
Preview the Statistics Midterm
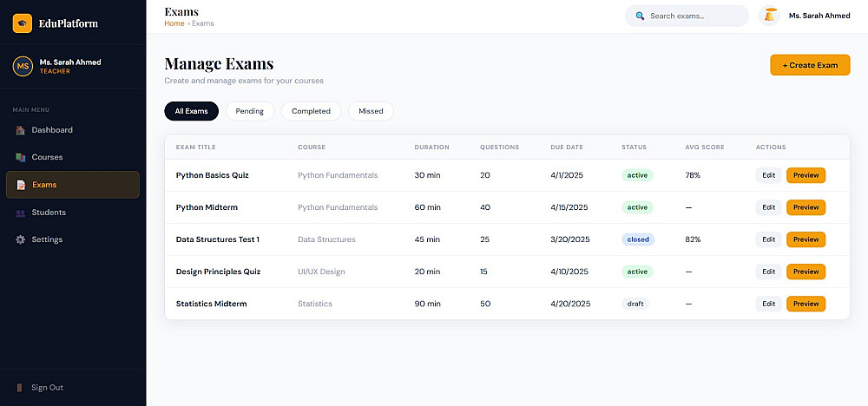pos(806,304)
